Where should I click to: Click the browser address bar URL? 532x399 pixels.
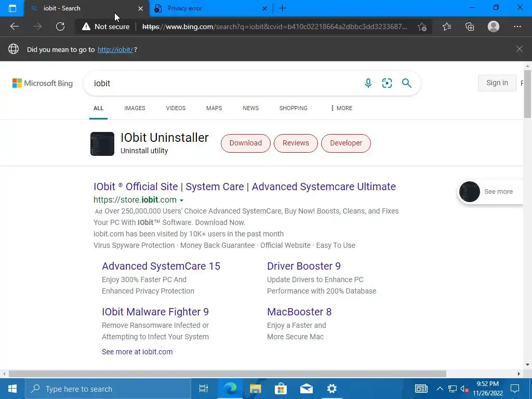[275, 26]
